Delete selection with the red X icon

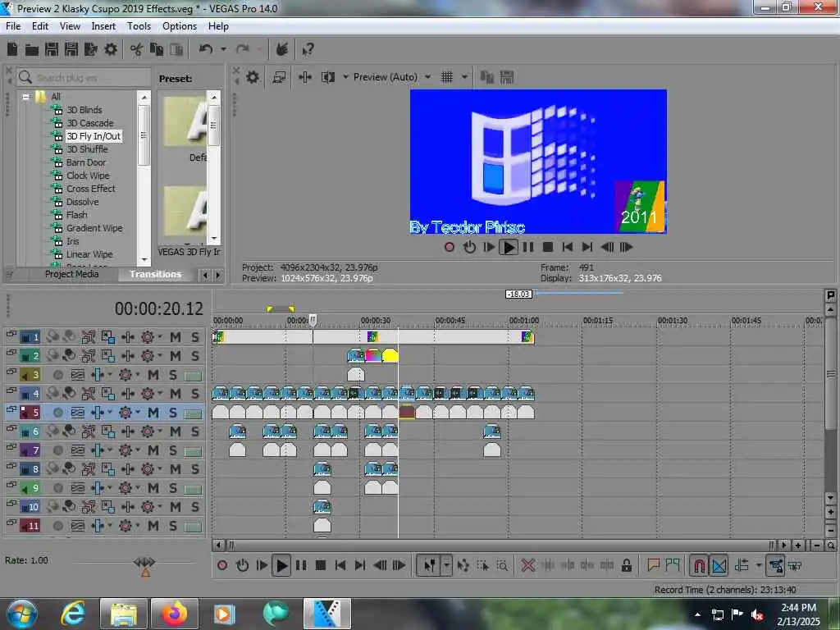527,565
